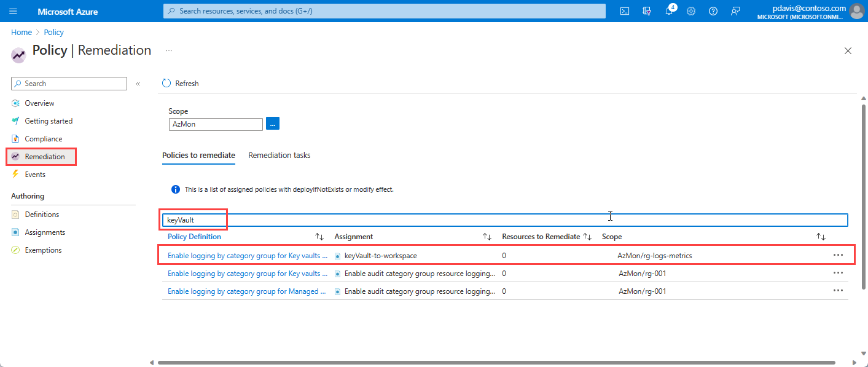Click the Resources to Remediate header text
The width and height of the screenshot is (868, 367).
(x=541, y=237)
